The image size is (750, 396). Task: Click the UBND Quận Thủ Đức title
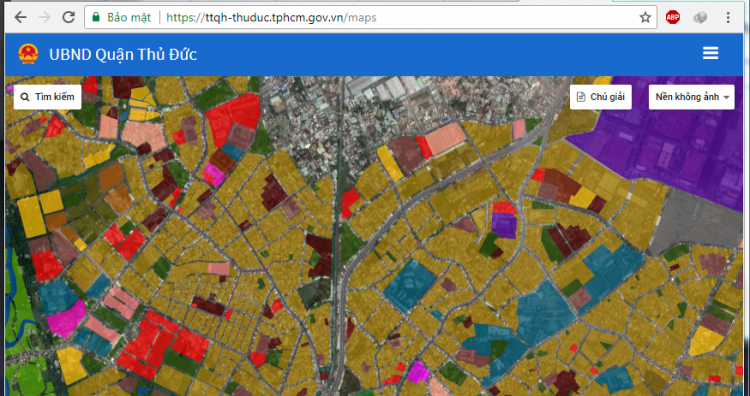[x=123, y=54]
